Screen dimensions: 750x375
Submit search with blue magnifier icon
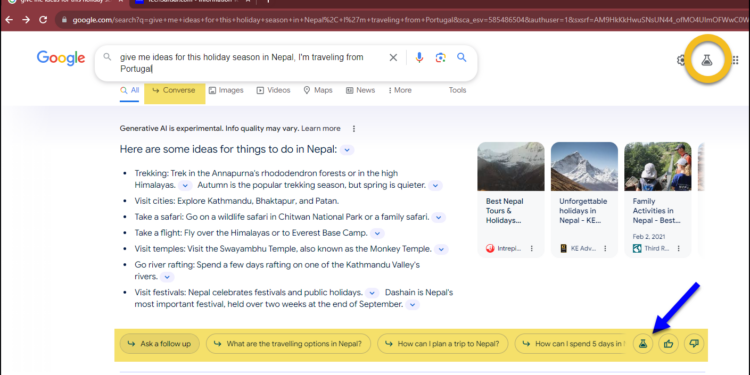462,57
